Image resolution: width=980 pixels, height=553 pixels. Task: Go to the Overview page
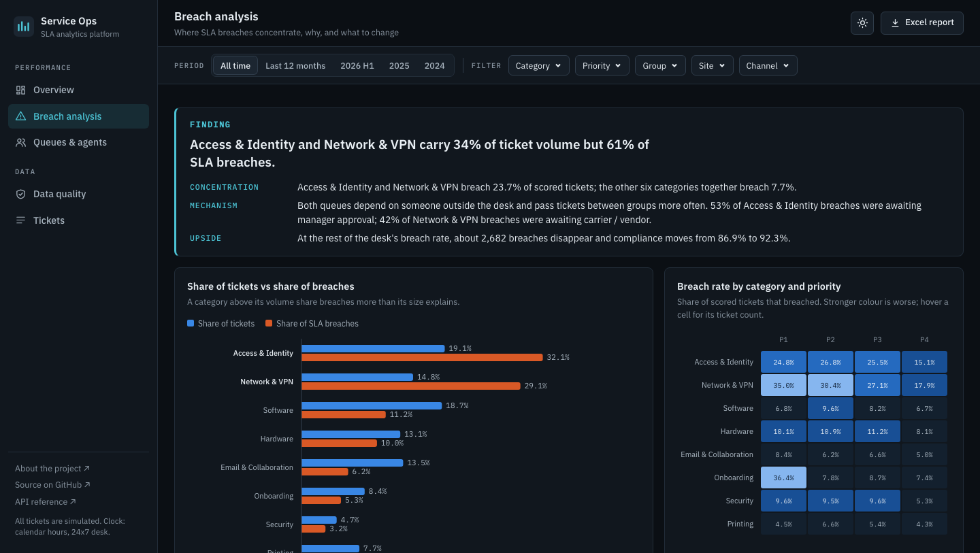tap(78, 90)
